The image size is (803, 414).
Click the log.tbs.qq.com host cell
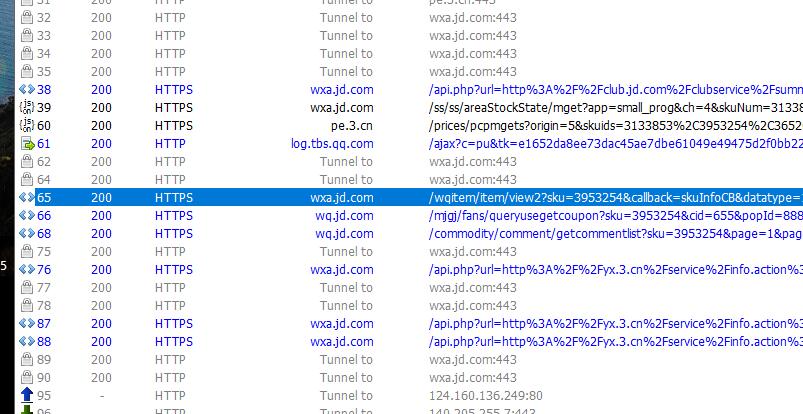pyautogui.click(x=332, y=144)
